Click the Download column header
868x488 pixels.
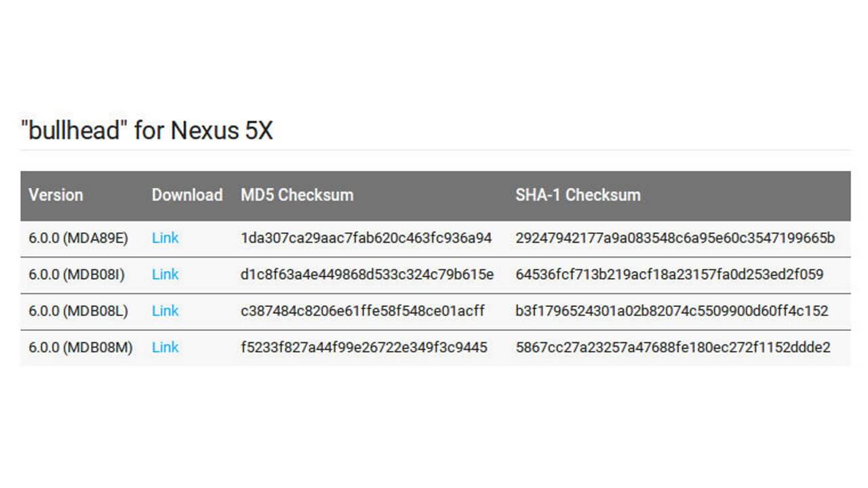tap(186, 195)
